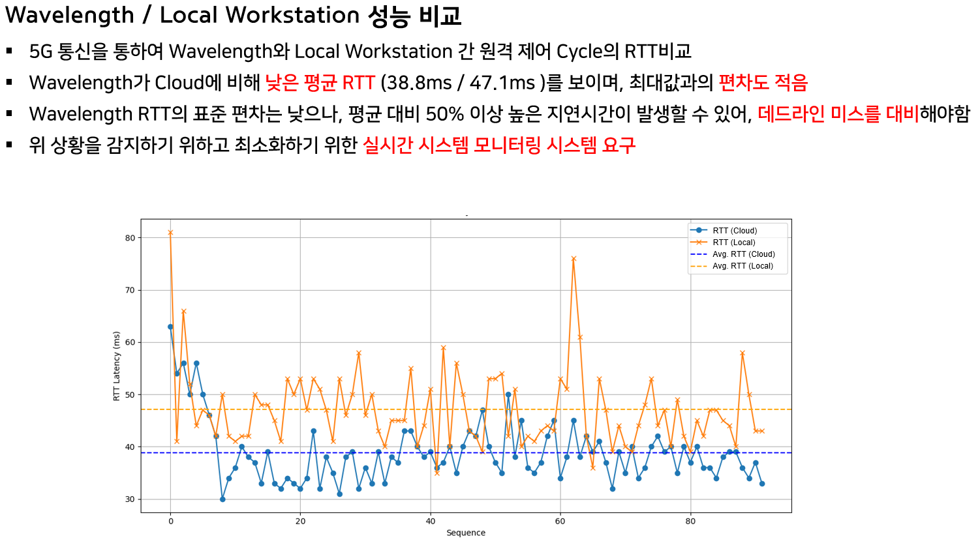Select the red text "데드라인 미스를 대비"
The height and width of the screenshot is (547, 980).
point(838,114)
